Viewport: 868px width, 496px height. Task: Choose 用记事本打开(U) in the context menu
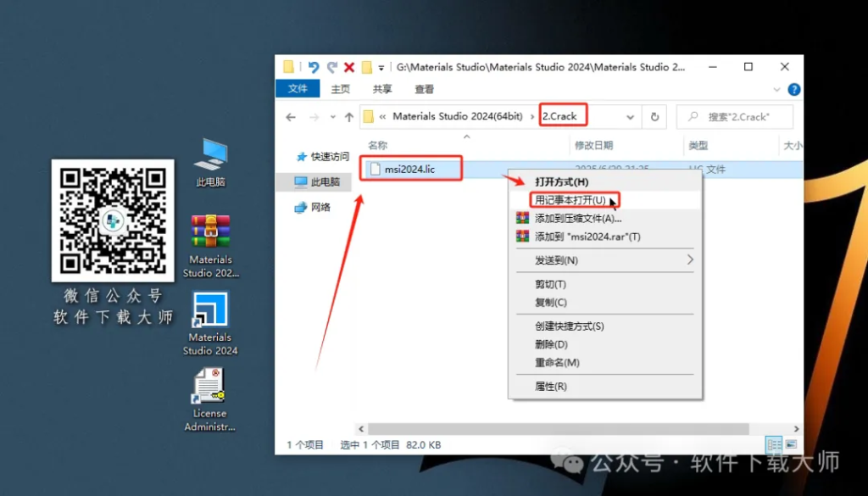[568, 200]
